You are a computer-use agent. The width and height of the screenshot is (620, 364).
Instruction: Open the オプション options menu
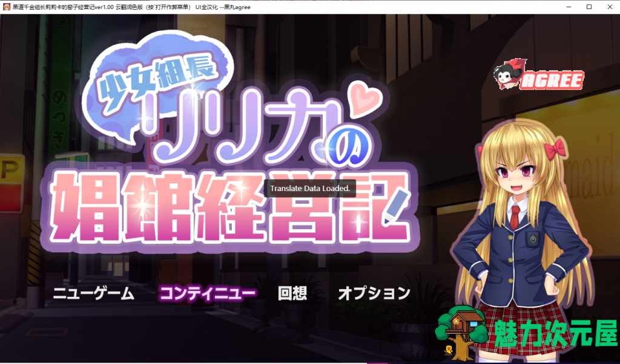pos(374,293)
